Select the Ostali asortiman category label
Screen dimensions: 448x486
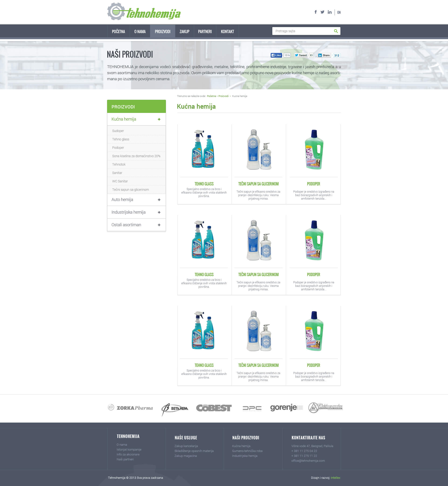(126, 225)
